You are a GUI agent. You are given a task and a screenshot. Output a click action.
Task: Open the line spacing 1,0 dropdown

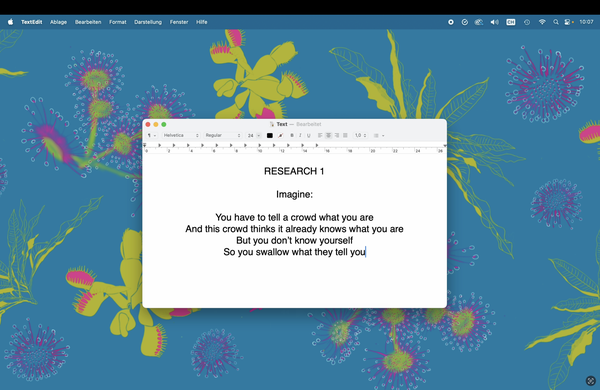pyautogui.click(x=360, y=135)
